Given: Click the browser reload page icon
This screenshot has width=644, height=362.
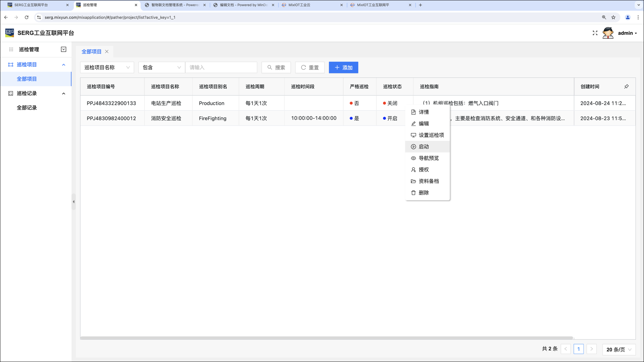Looking at the screenshot, I should 26,17.
